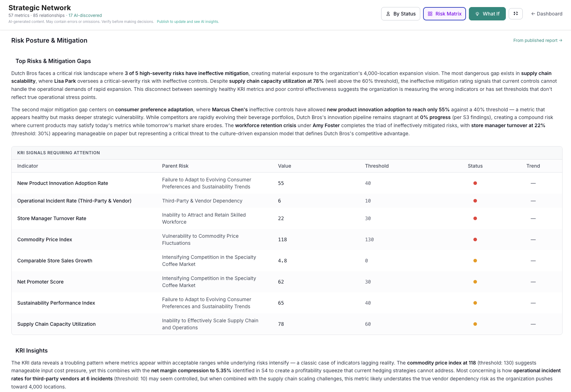Click the grid icon inside Risk Matrix button
Image resolution: width=571 pixels, height=392 pixels.
click(430, 13)
